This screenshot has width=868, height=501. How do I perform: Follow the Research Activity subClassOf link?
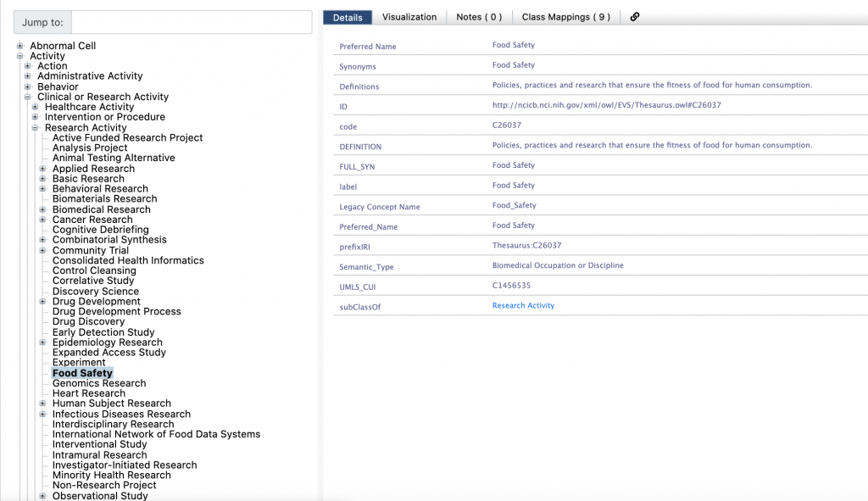tap(523, 305)
